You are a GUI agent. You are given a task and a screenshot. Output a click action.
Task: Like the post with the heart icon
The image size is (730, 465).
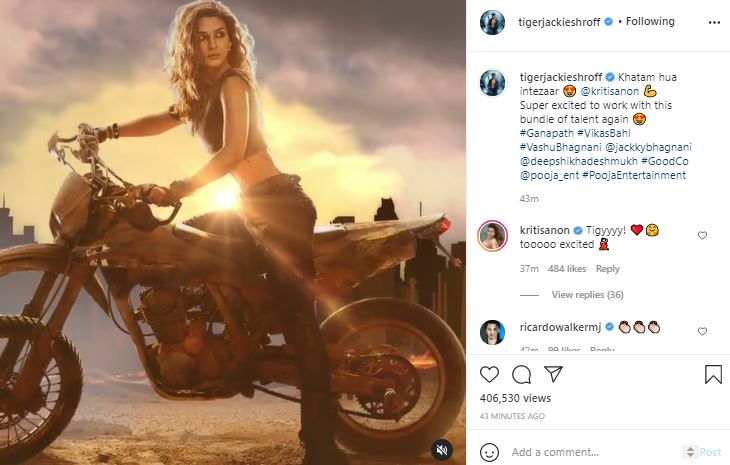(489, 375)
